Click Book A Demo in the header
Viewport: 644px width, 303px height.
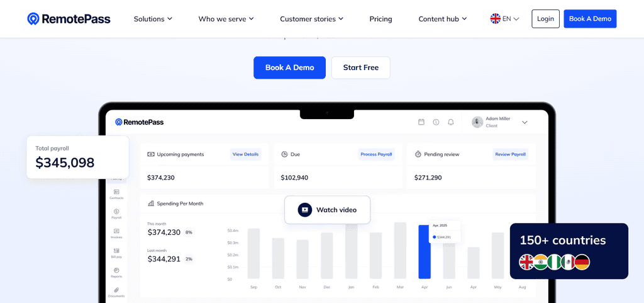pos(590,19)
